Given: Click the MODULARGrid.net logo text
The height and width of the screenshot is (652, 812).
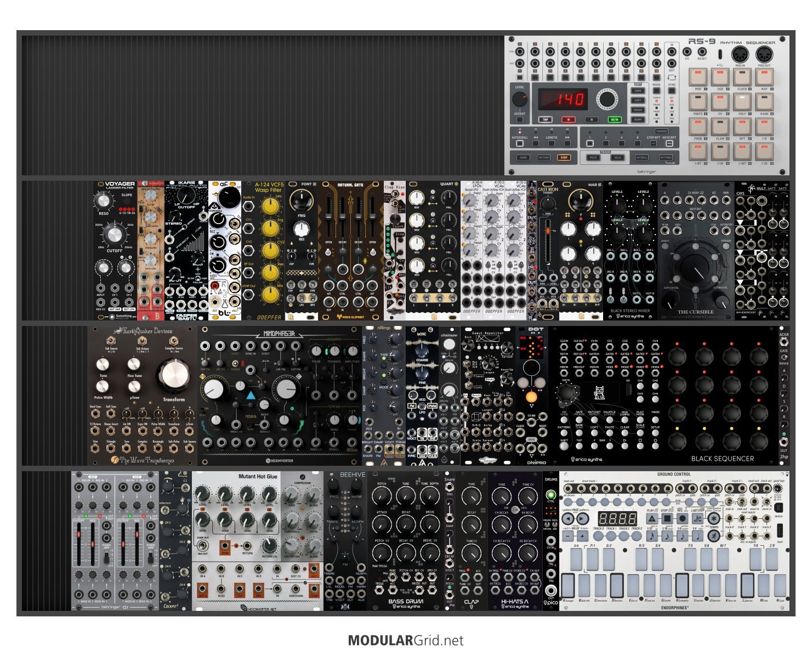Looking at the screenshot, I should pos(406,640).
